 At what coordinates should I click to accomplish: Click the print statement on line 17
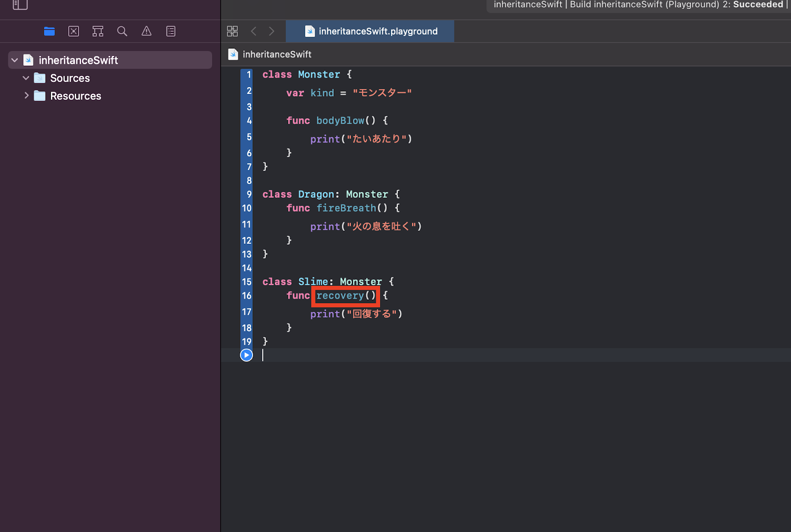pos(356,314)
